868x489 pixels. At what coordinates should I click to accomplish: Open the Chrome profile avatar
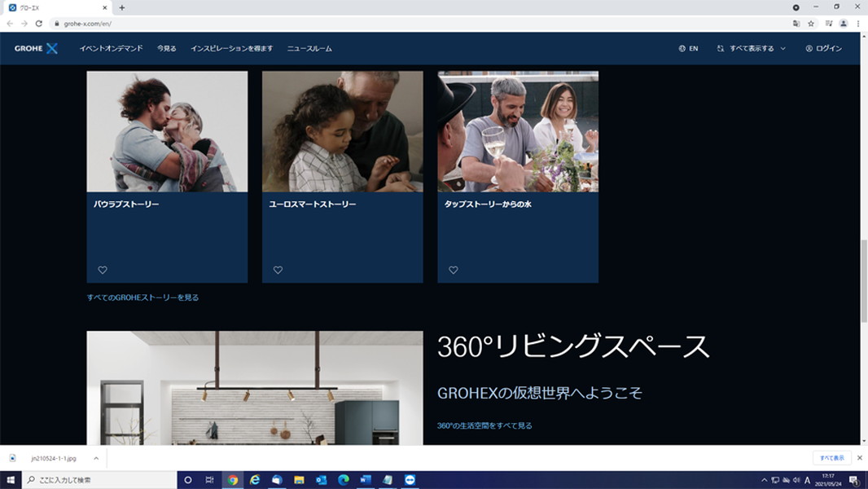[844, 24]
